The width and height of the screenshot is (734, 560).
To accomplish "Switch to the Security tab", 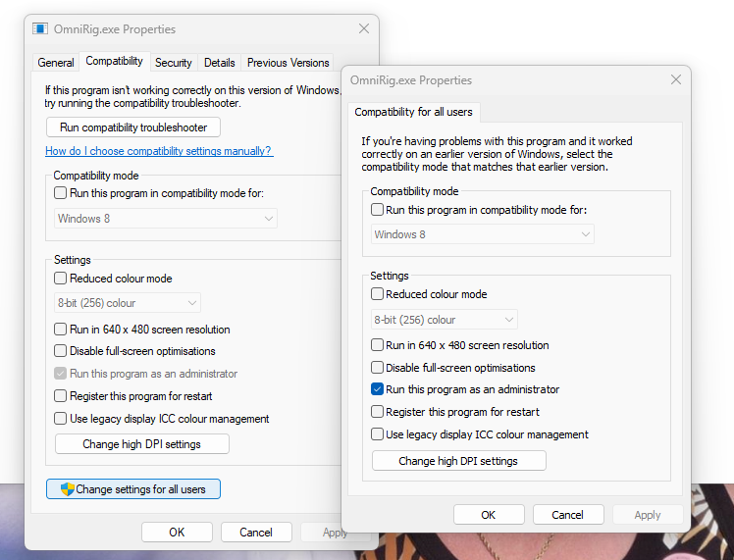I will point(174,63).
